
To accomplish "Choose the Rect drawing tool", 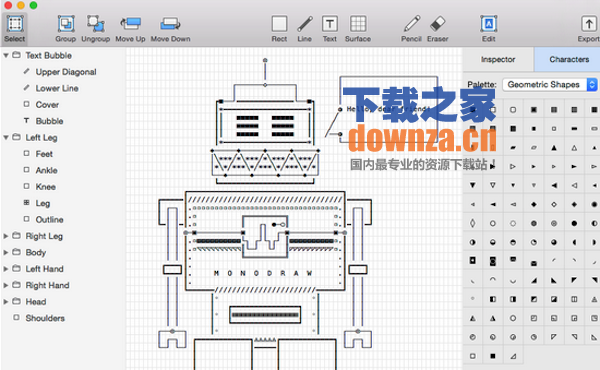I will click(x=279, y=29).
